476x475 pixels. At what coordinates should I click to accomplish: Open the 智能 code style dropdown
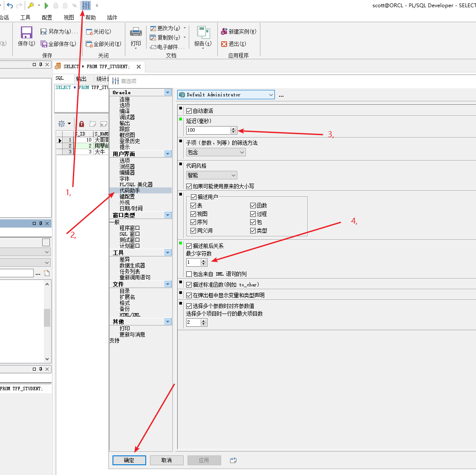point(212,175)
